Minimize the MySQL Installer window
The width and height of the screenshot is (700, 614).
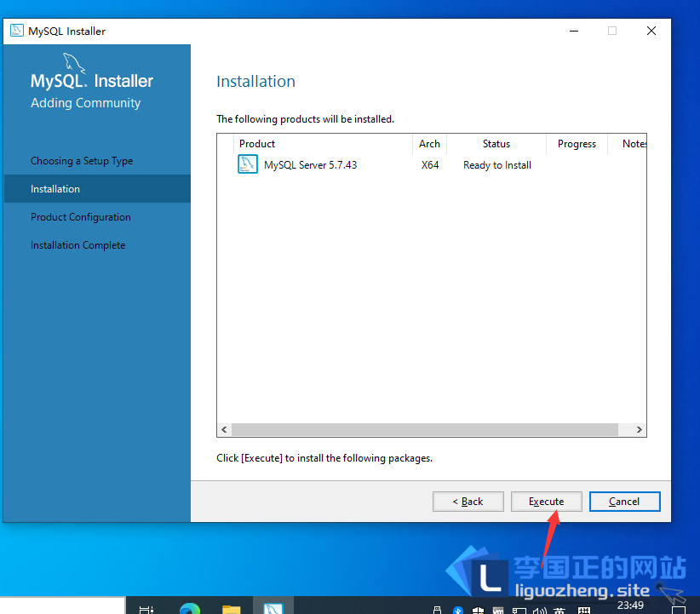574,31
